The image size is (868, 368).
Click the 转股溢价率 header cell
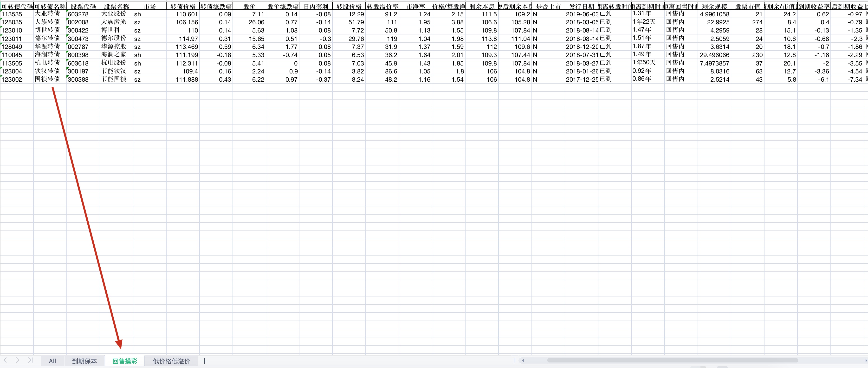tap(382, 6)
